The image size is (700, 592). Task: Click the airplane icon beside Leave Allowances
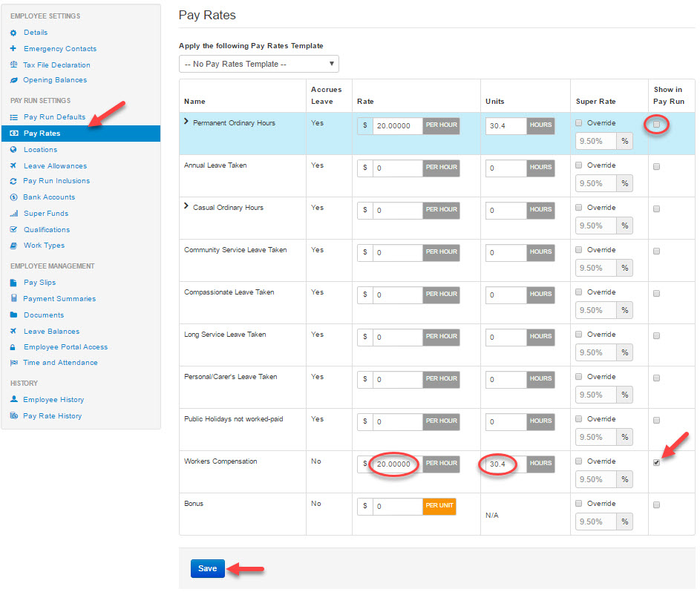point(13,166)
